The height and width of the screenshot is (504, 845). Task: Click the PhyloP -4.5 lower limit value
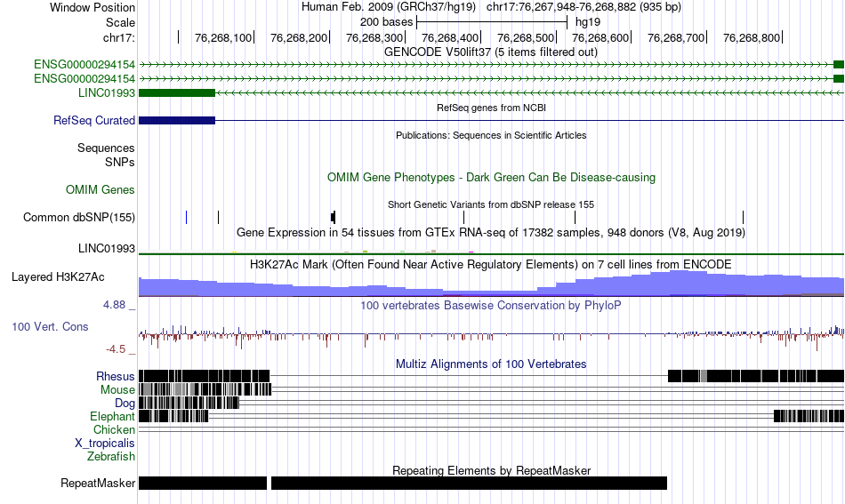[116, 349]
